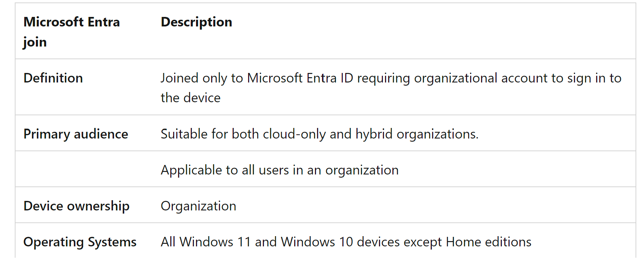Viewport: 644px width, 258px height.
Task: Click the 'Description' column header
Action: (x=196, y=22)
